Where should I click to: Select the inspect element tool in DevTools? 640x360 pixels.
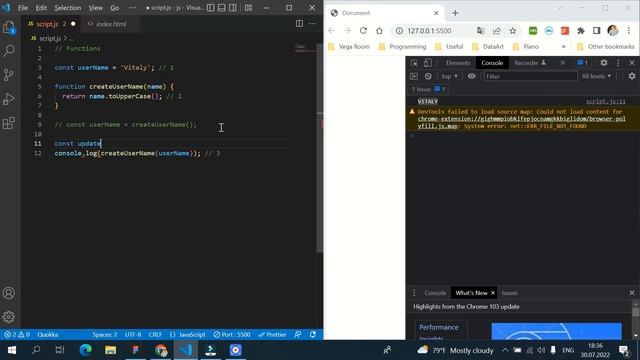click(414, 63)
